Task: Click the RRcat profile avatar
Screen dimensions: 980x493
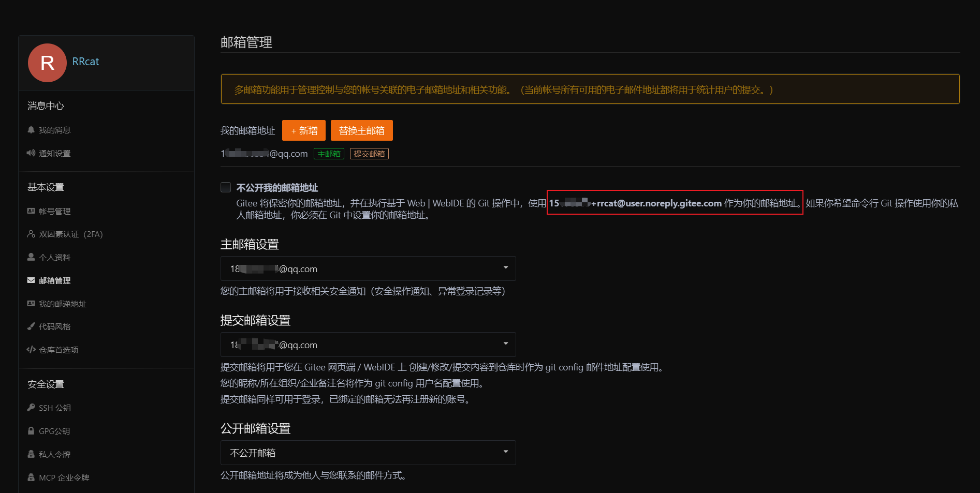Action: click(47, 63)
